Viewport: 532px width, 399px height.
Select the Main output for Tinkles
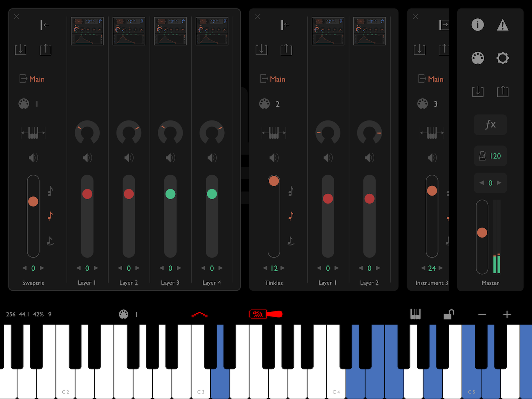(273, 79)
